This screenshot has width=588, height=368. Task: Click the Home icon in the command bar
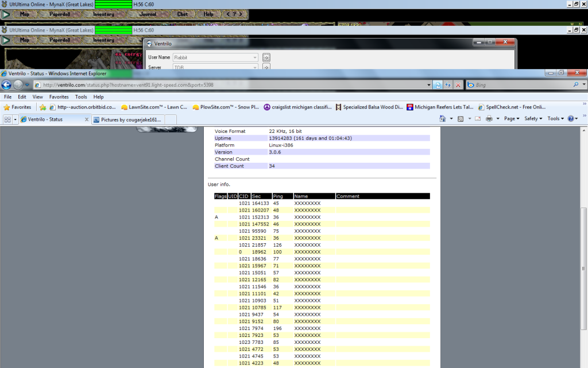443,118
